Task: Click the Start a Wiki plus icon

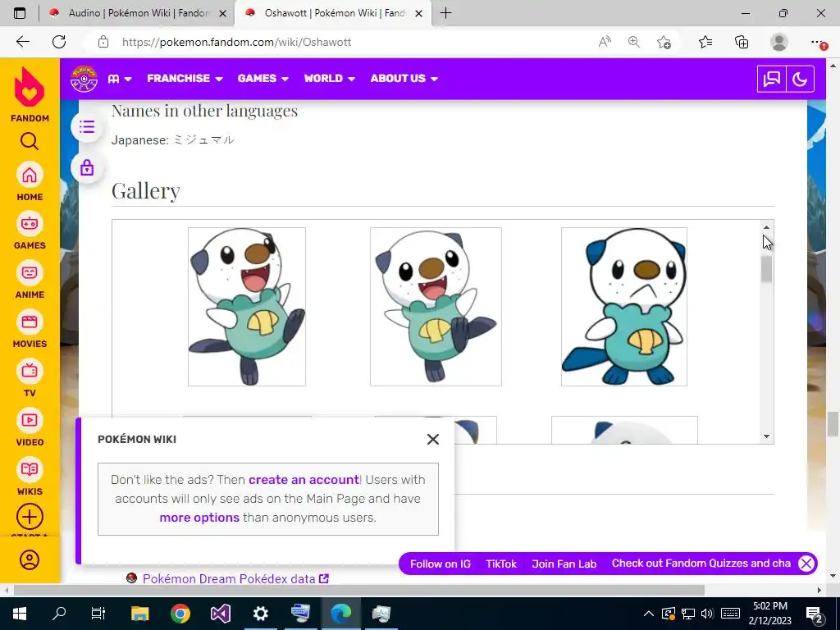Action: [30, 517]
